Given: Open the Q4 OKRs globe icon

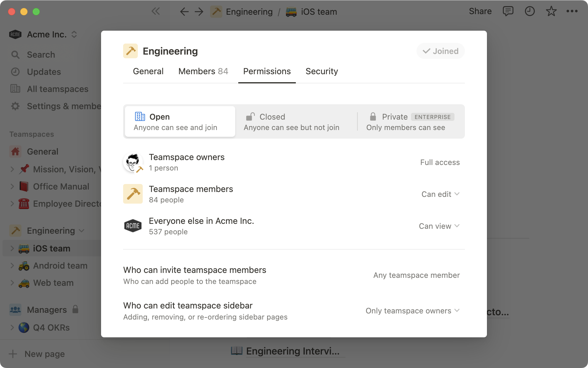Looking at the screenshot, I should (x=24, y=328).
